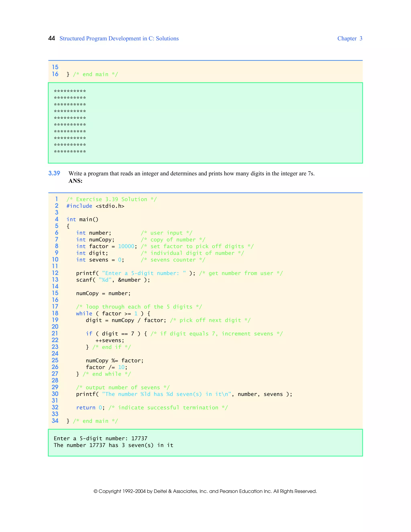Click the 'int number;' declaration
Image resolution: width=411 pixels, height=532 pixels.
pyautogui.click(x=94, y=233)
